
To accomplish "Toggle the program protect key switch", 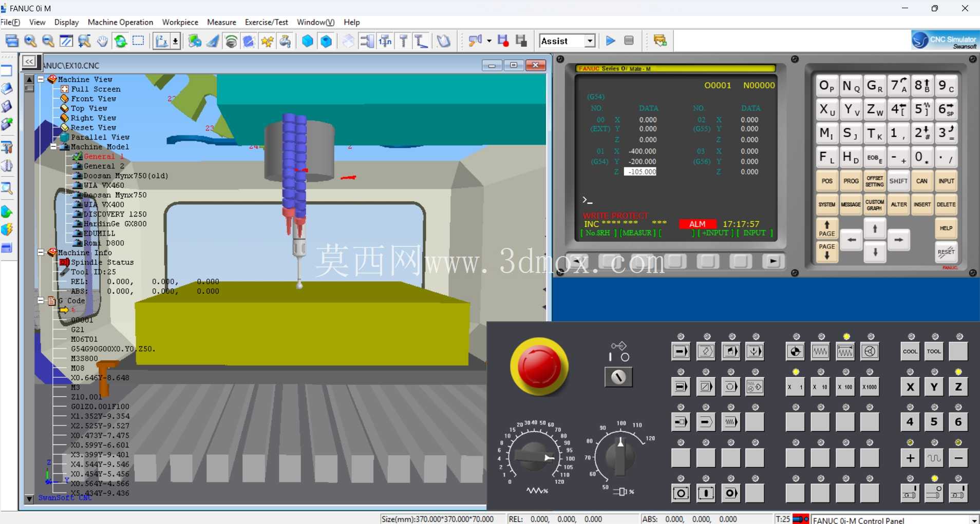I will point(618,377).
